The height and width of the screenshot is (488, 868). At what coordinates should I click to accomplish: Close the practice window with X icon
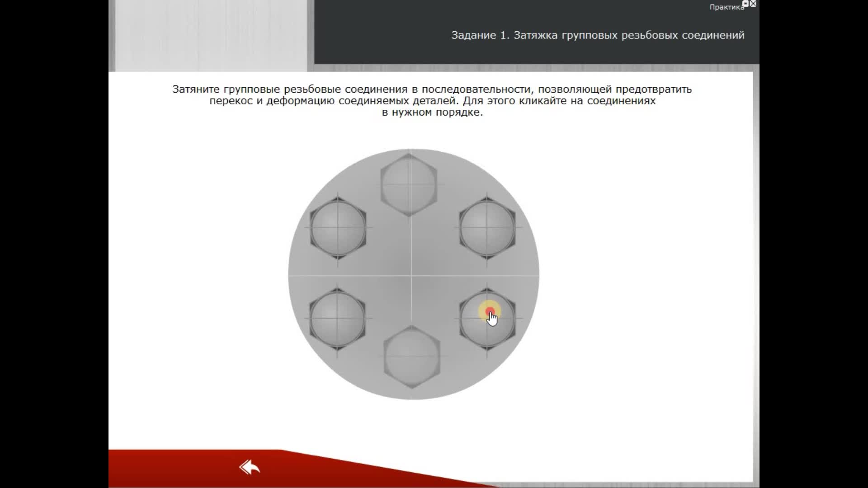(753, 4)
